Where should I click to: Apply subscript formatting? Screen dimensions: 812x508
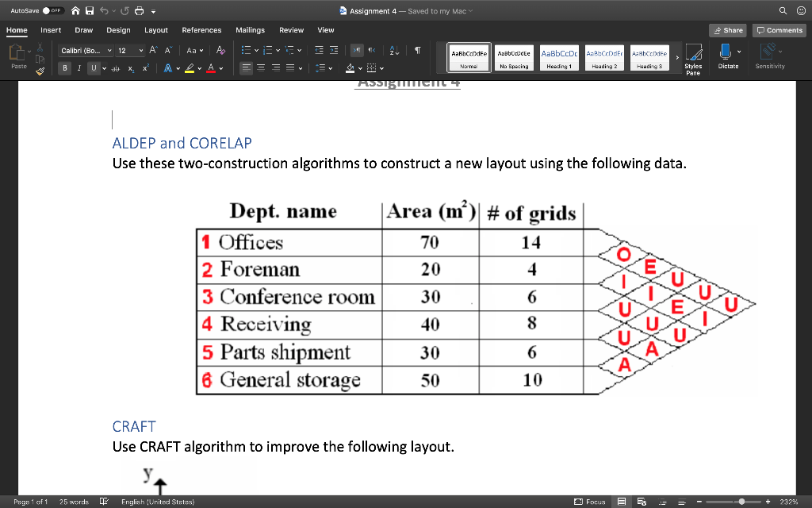131,68
